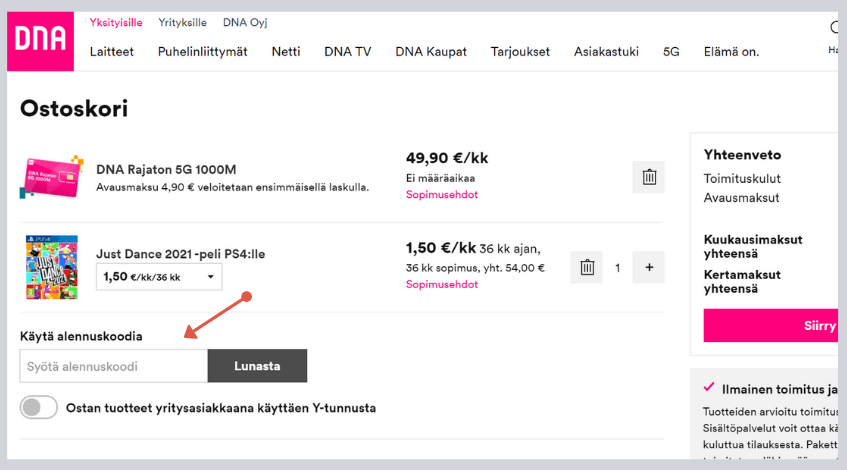Open the Asiakastuki menu

click(606, 52)
